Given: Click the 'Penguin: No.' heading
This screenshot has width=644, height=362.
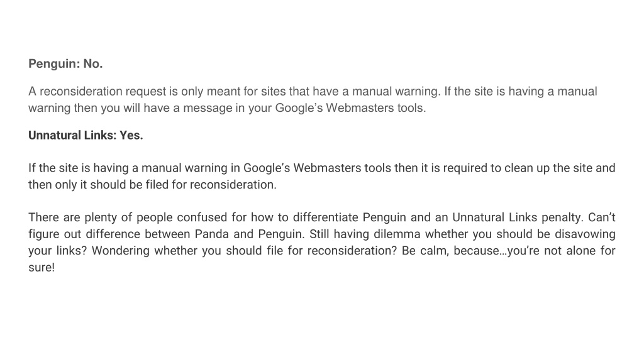Looking at the screenshot, I should (65, 63).
